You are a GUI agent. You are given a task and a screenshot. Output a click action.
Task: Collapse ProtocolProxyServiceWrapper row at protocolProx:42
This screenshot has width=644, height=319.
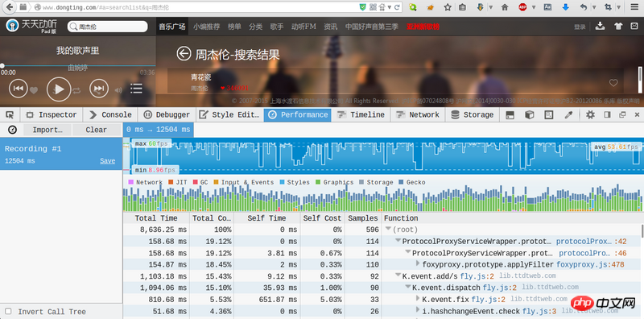[x=398, y=241]
